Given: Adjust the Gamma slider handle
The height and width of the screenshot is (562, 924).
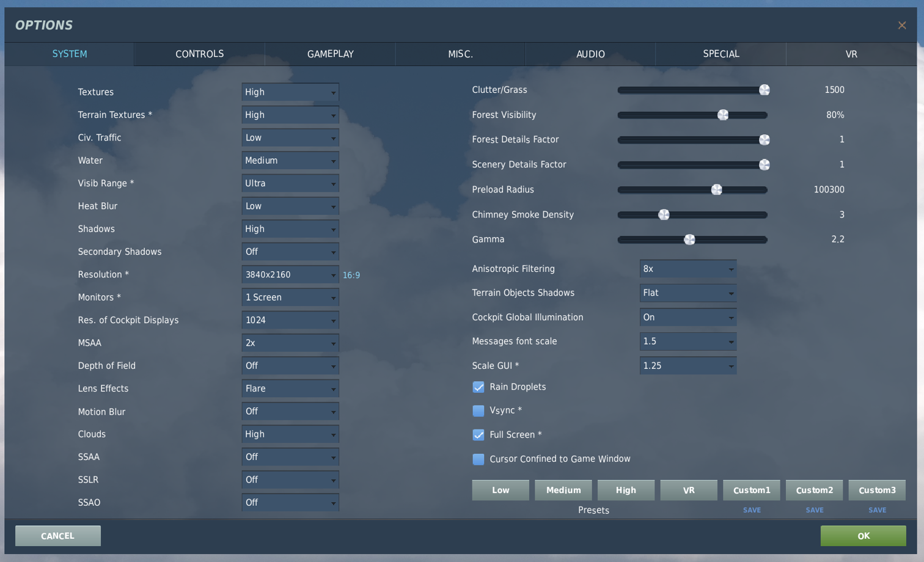Looking at the screenshot, I should (x=689, y=239).
